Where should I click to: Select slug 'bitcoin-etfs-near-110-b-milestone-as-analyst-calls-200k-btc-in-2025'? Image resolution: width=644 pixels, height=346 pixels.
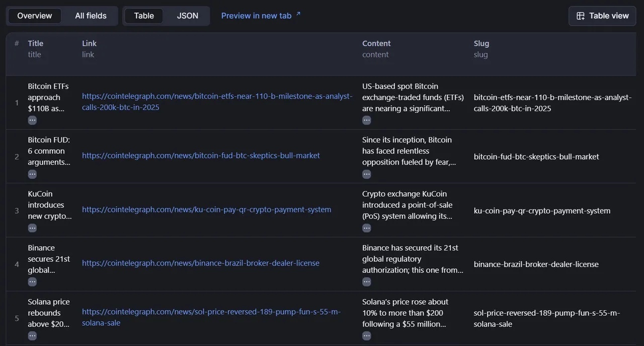coord(552,103)
